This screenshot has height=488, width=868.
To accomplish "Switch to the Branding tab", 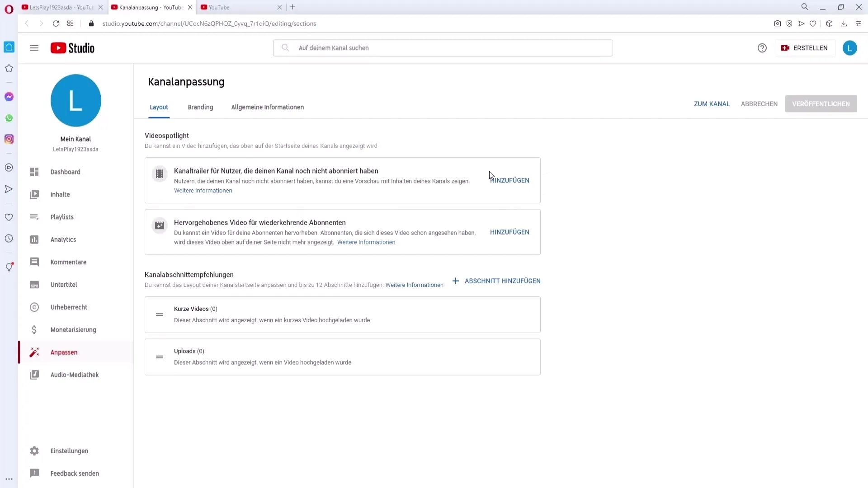I will (x=200, y=107).
